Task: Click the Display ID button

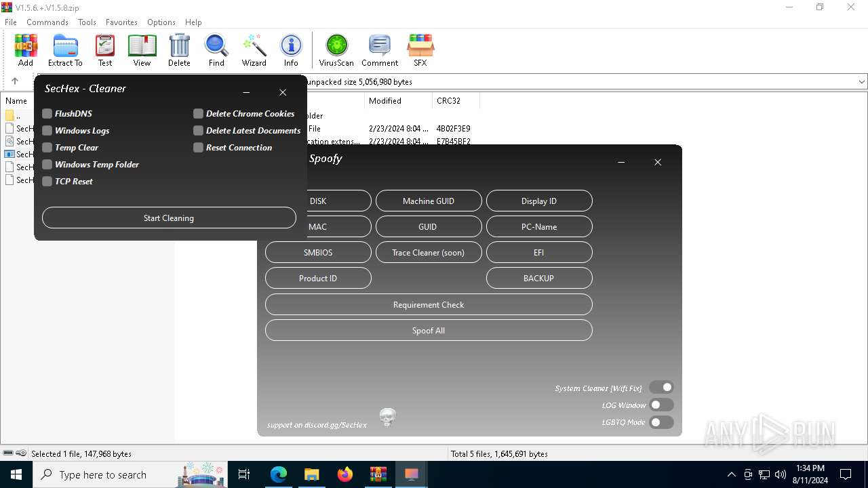Action: 539,201
